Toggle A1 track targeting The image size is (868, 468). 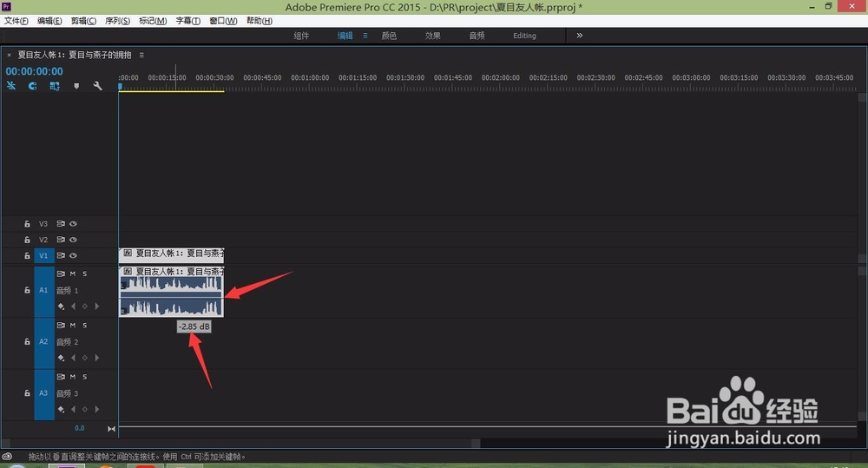(43, 290)
